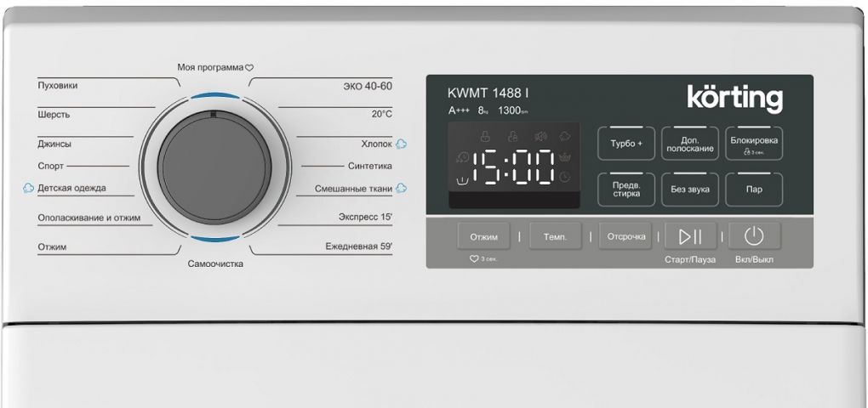Screen dimensions: 868x408
Task: Select the Экспресс 15' program label
Action: click(x=364, y=218)
